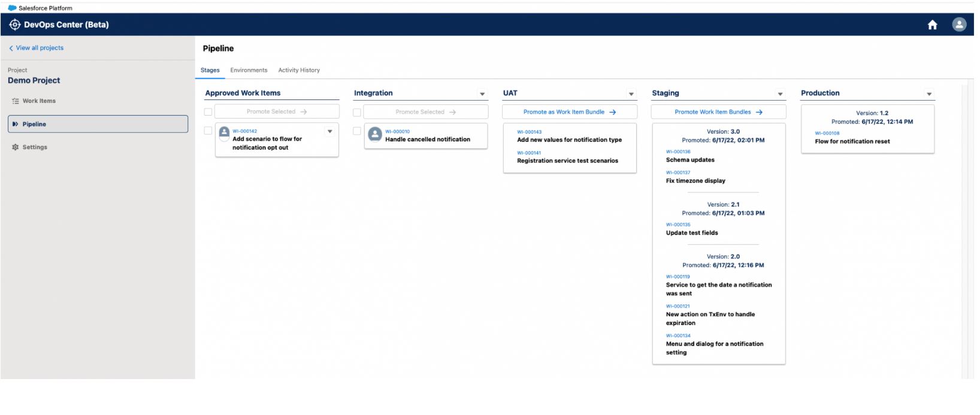Expand the UAT stage dropdown arrow
980x415 pixels.
point(631,93)
